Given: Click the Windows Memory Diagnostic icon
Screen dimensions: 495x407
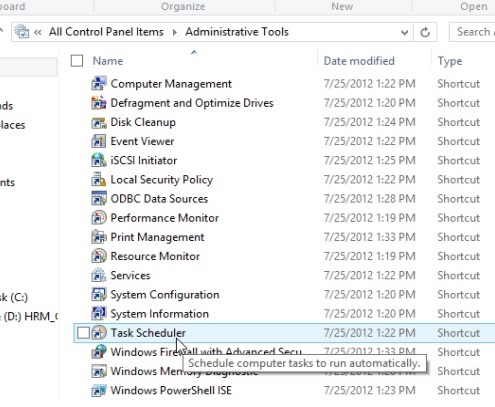Looking at the screenshot, I should click(99, 371).
